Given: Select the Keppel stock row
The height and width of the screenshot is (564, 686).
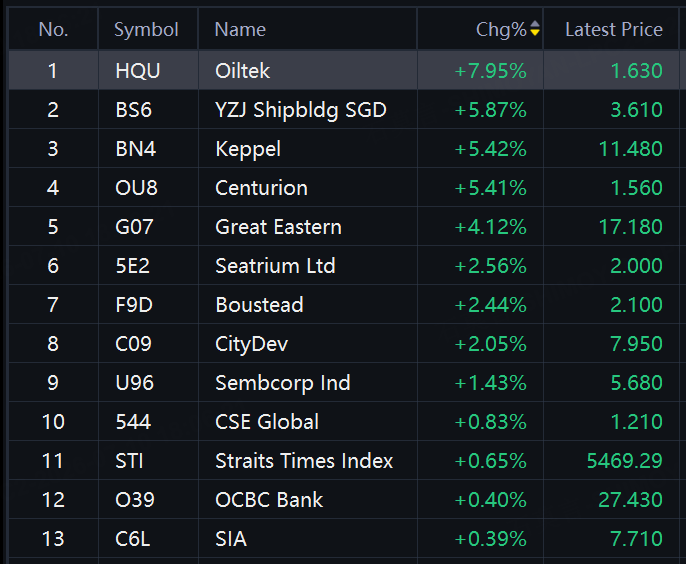Looking at the screenshot, I should pos(344,148).
